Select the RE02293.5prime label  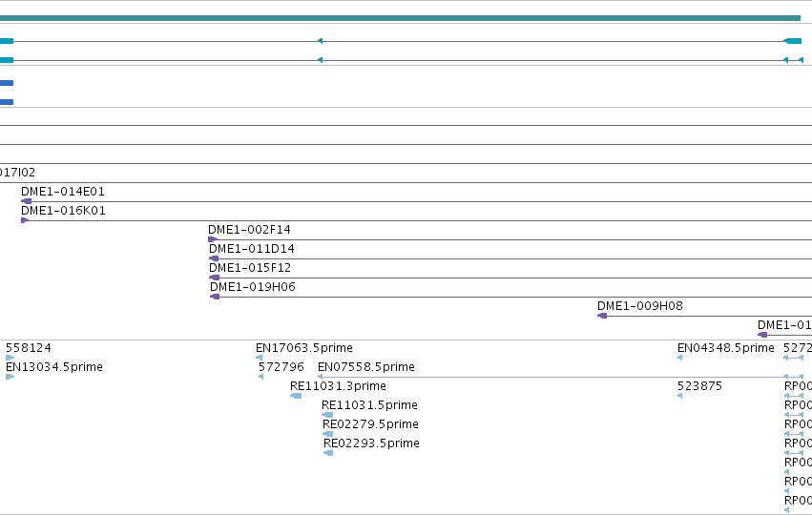click(371, 443)
